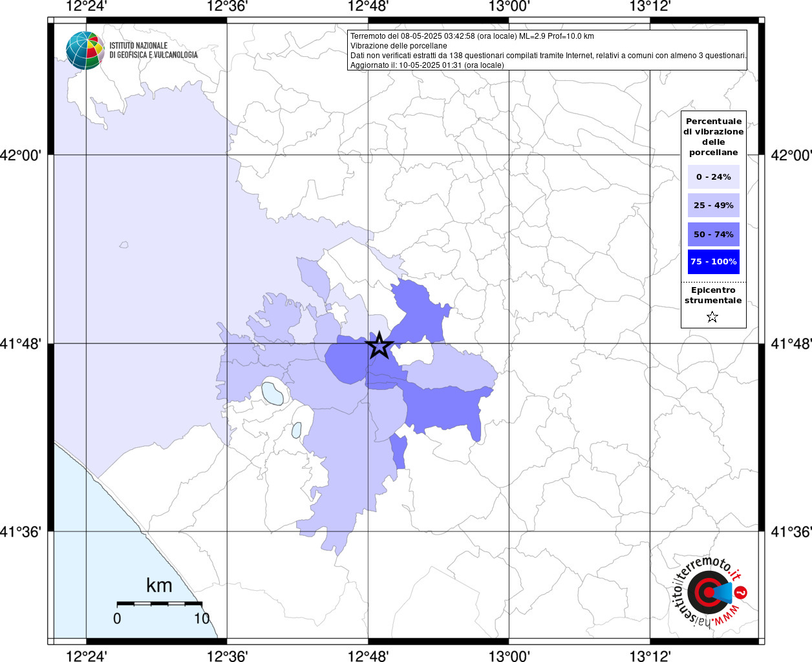812x662 pixels.
Task: Click the 'km' scale bar label
Action: [159, 585]
